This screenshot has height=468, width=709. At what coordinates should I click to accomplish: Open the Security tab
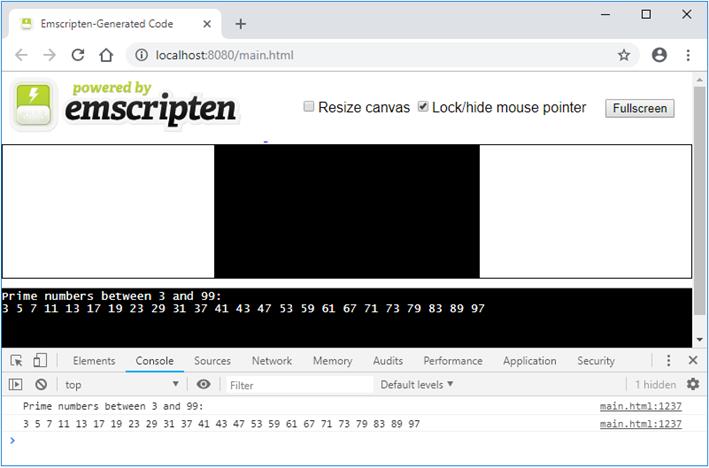click(x=596, y=361)
